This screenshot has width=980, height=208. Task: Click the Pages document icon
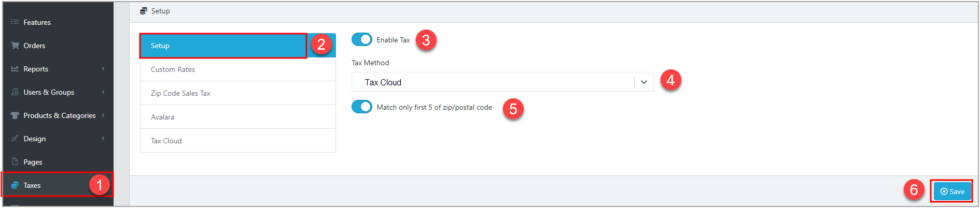point(15,161)
